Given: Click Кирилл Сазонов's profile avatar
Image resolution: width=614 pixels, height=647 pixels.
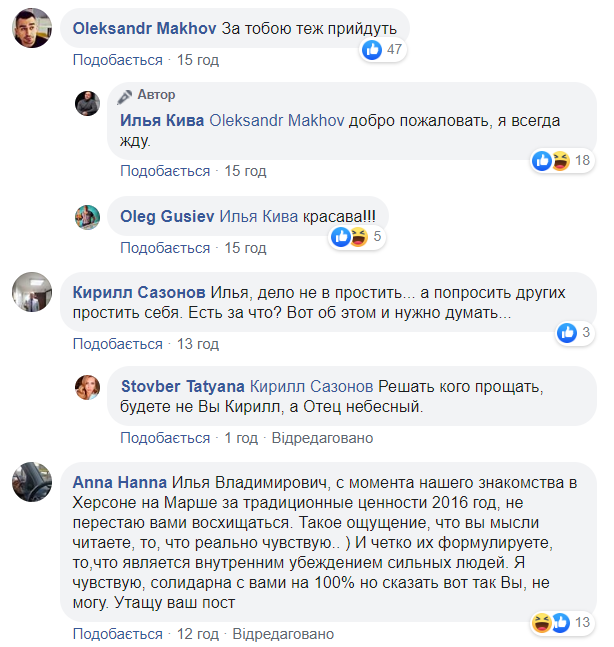Looking at the screenshot, I should click(32, 294).
